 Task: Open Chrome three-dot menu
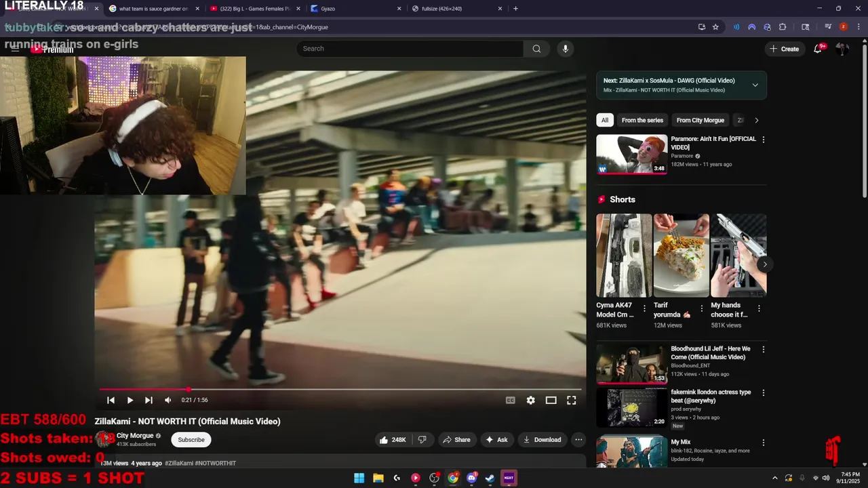pos(858,27)
